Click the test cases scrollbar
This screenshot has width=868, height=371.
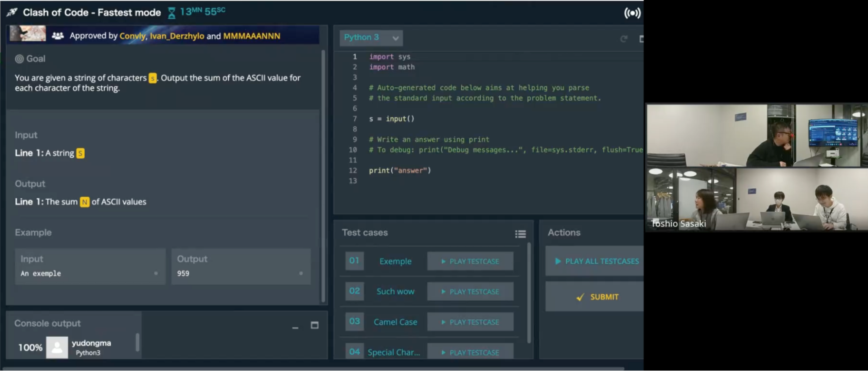529,293
